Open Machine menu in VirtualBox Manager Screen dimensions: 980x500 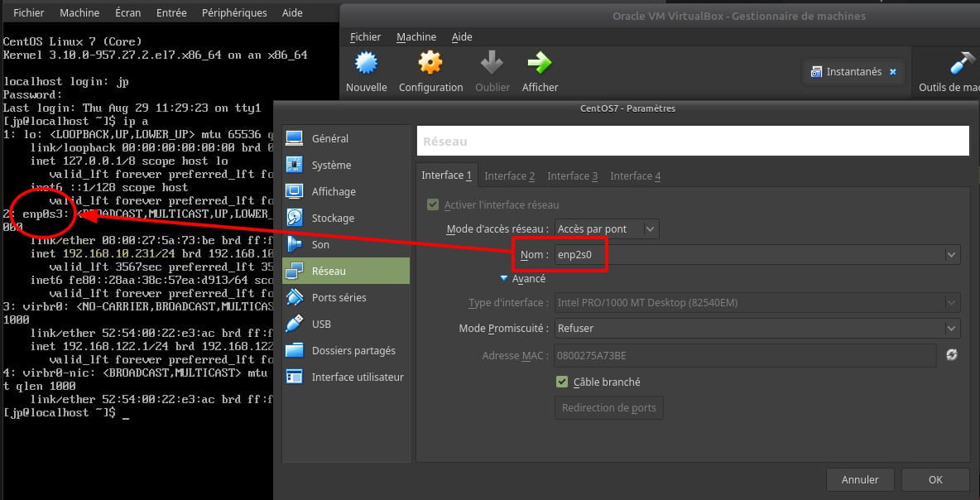coord(416,37)
